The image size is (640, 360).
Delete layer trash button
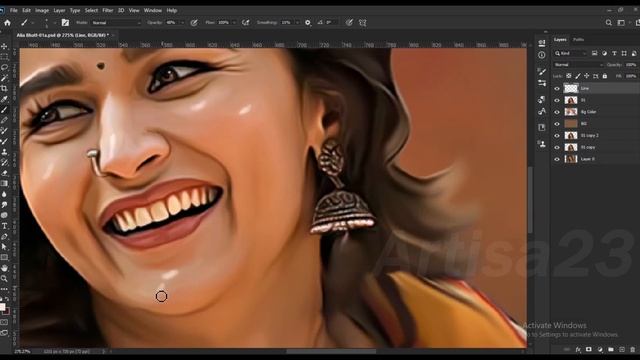click(633, 349)
